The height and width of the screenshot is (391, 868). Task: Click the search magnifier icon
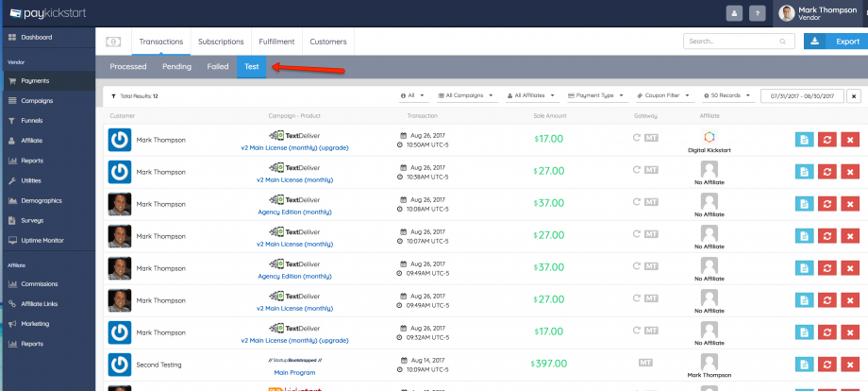pyautogui.click(x=783, y=42)
